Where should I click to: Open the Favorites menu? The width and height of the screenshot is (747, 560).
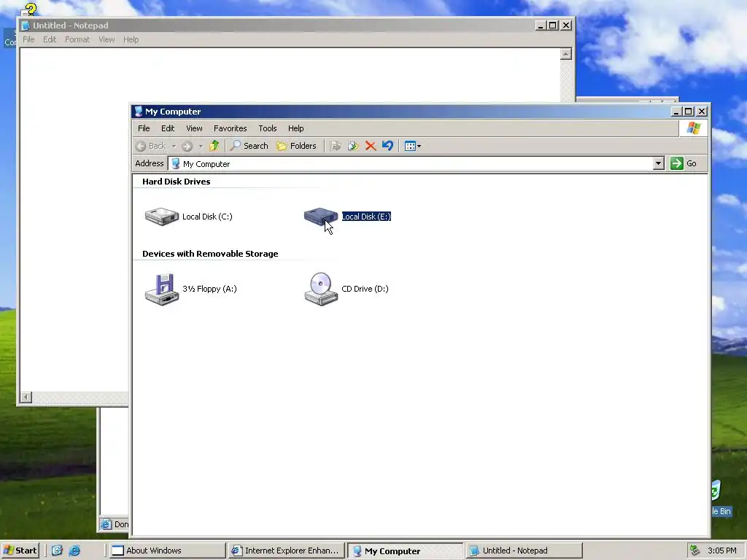coord(230,128)
